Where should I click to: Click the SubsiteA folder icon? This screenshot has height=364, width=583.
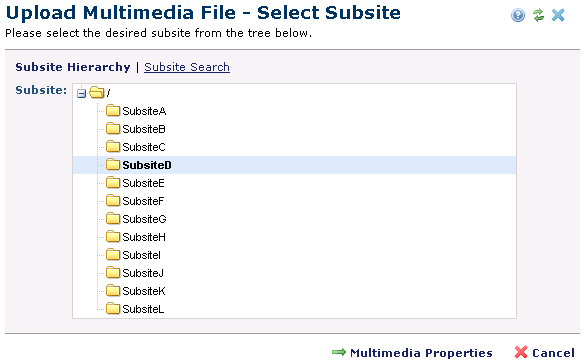tap(113, 111)
